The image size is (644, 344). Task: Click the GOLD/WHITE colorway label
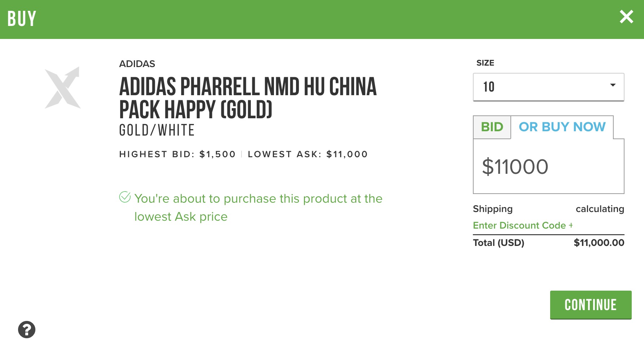point(157,130)
